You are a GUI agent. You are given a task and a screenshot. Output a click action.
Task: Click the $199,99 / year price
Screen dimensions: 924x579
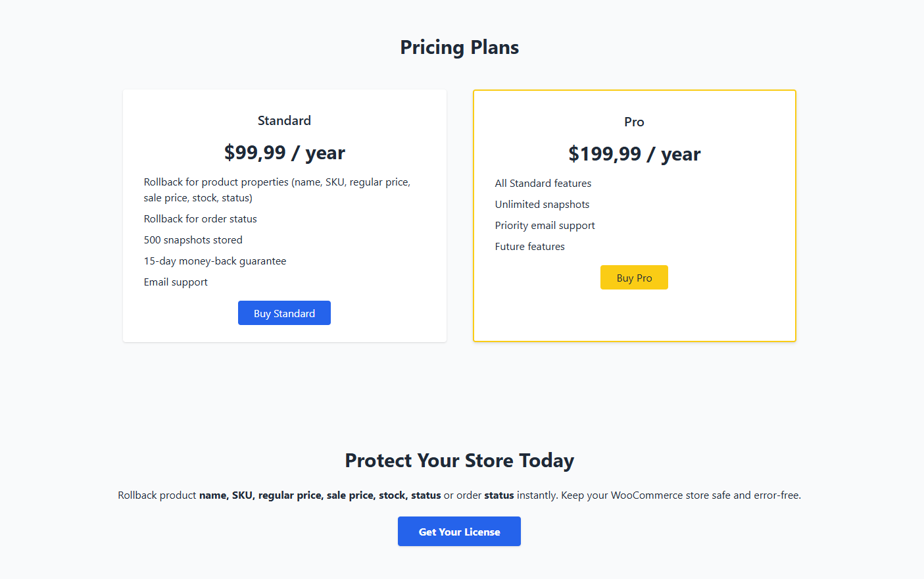point(634,154)
